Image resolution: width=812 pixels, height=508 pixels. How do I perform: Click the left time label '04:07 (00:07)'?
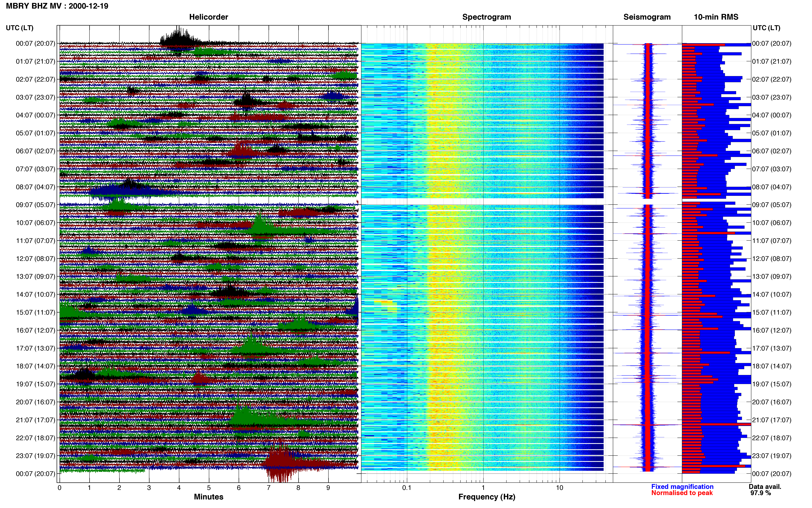click(35, 115)
